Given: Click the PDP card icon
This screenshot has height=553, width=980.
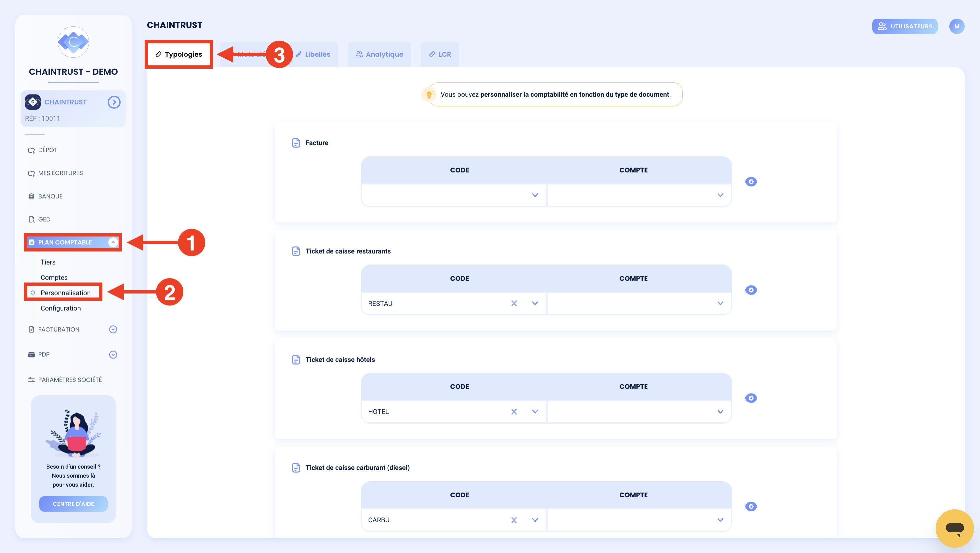Looking at the screenshot, I should click(32, 355).
